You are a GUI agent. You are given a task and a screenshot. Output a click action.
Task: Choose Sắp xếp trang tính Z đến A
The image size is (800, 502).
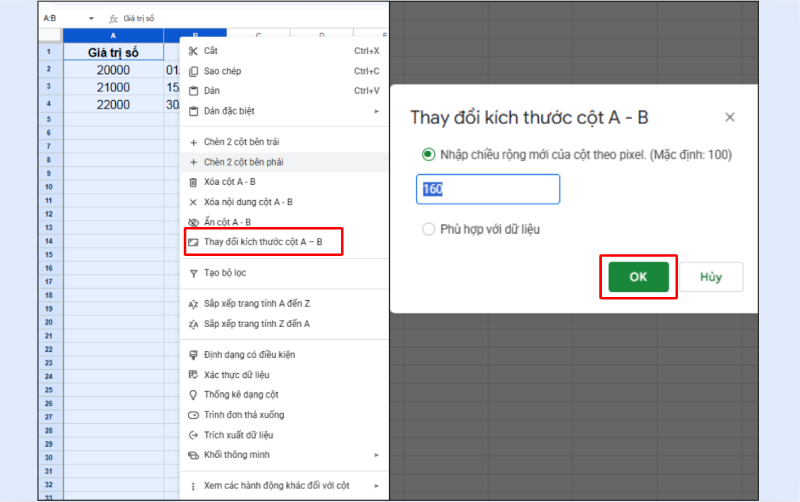pos(284,324)
